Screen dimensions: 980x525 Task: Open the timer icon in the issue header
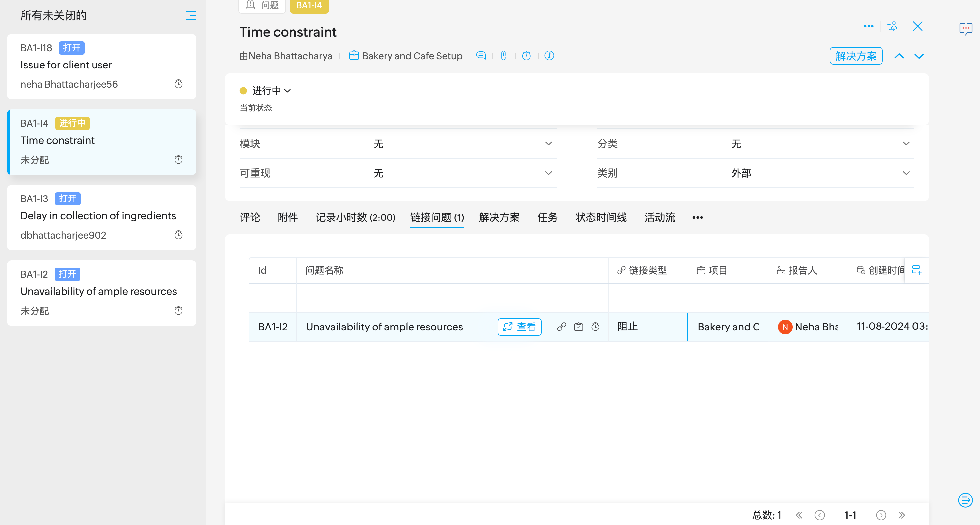pyautogui.click(x=526, y=56)
